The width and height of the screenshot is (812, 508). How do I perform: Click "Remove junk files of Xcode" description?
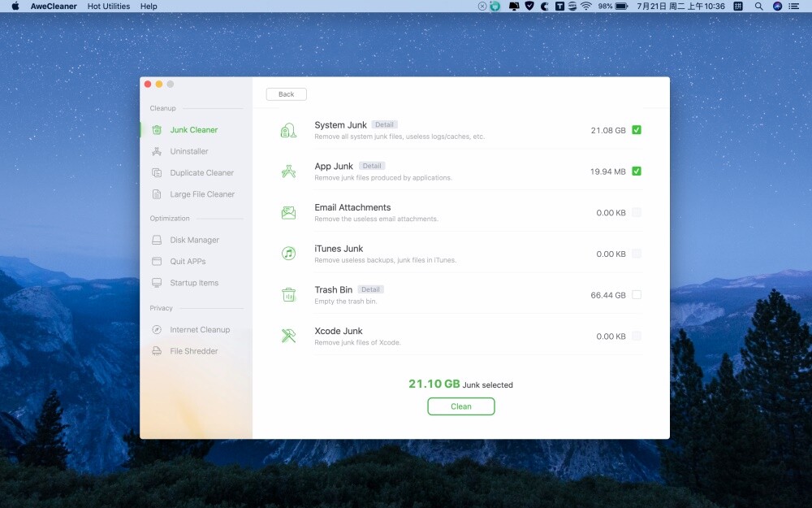[358, 343]
